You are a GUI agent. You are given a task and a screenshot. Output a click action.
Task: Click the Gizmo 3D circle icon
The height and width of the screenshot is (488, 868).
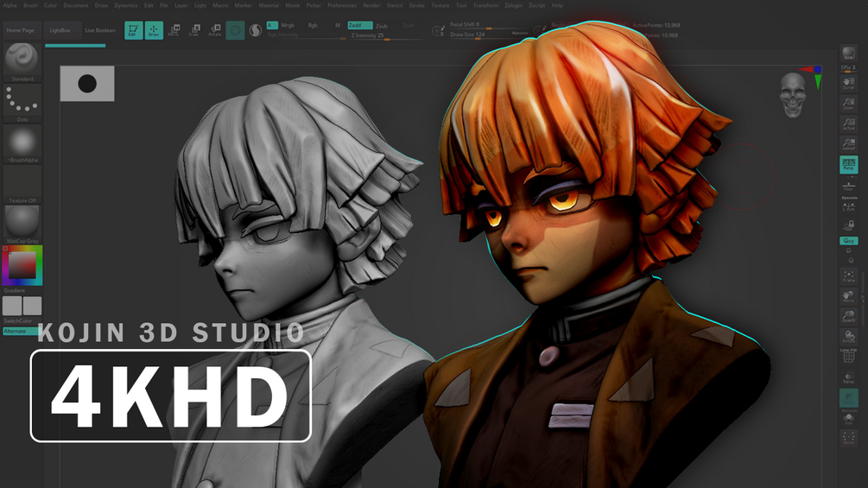(235, 30)
